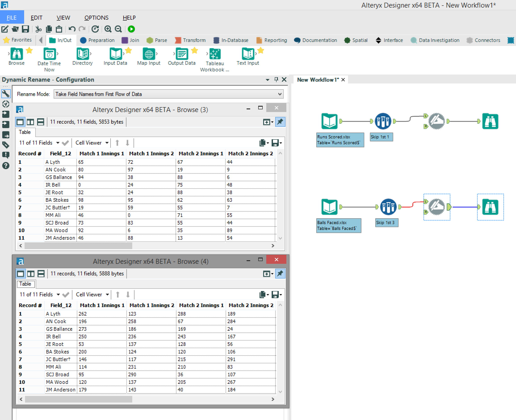Click the Copy icon in main toolbar
Screen dimensions: 516x420
click(x=49, y=29)
